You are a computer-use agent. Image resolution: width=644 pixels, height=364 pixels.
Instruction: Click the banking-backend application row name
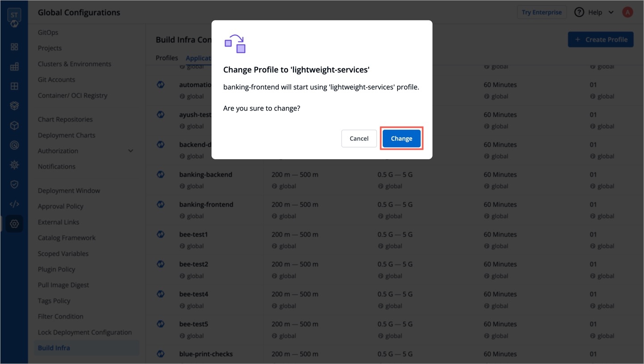[x=205, y=175]
